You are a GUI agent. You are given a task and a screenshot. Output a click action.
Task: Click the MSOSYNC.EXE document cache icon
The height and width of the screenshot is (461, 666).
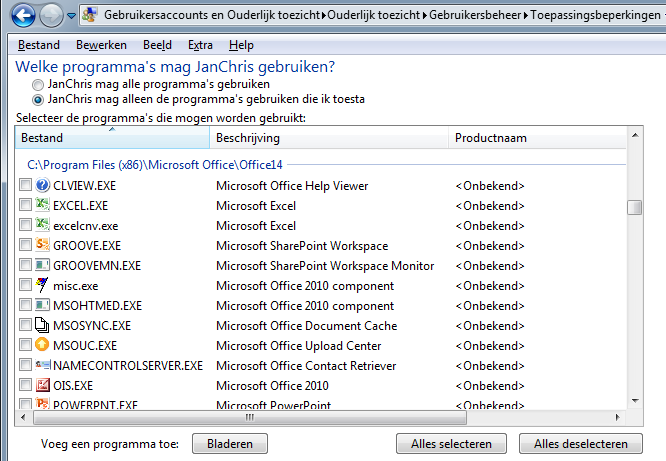click(x=42, y=326)
